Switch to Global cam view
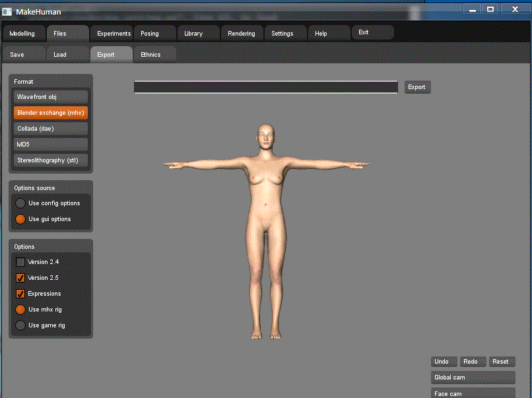The image size is (532, 398). pos(473,378)
